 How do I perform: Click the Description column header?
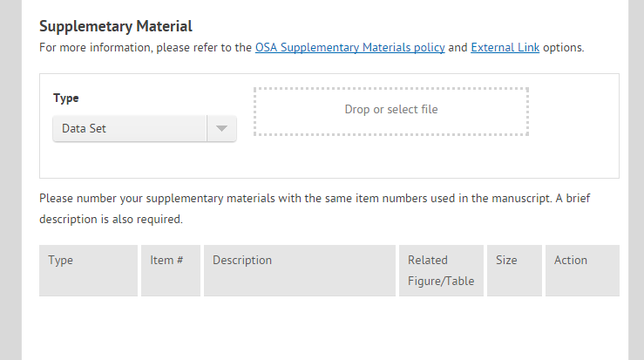(242, 260)
